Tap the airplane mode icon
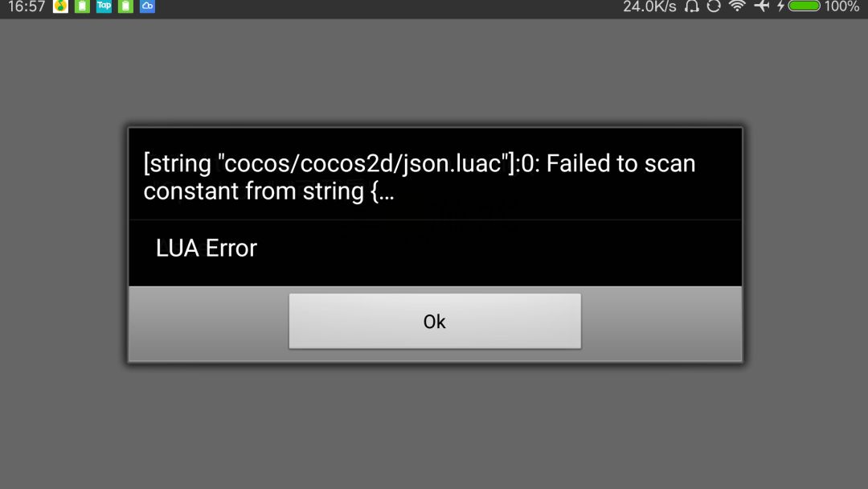 [762, 6]
